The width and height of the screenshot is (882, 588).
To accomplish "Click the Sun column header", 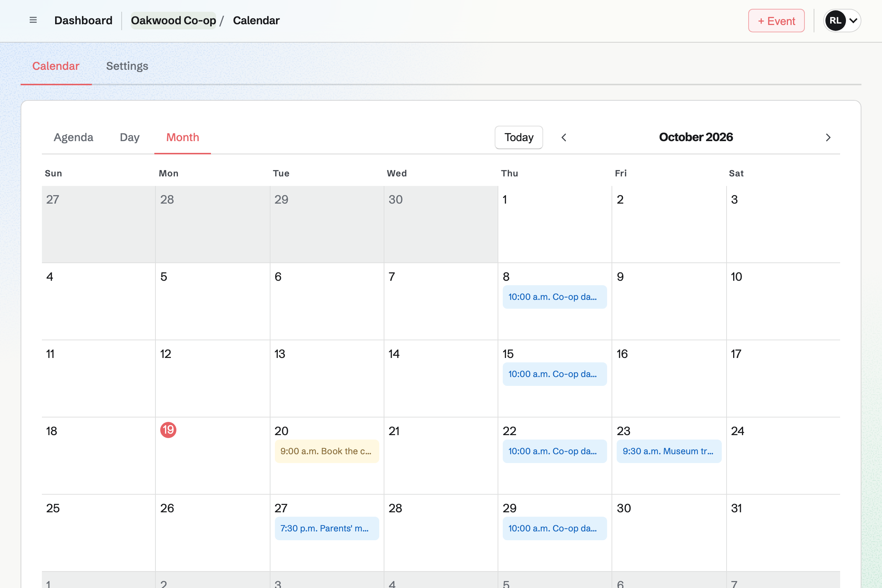I will click(x=53, y=173).
